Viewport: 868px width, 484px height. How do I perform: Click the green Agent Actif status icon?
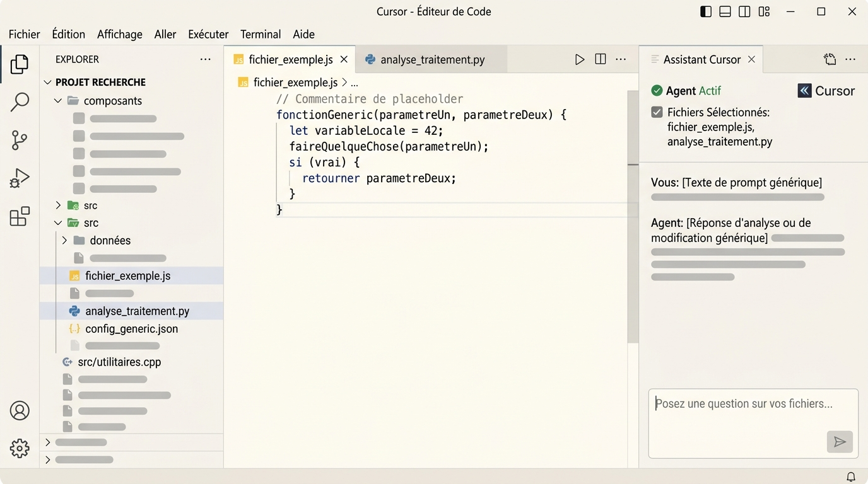pos(657,91)
